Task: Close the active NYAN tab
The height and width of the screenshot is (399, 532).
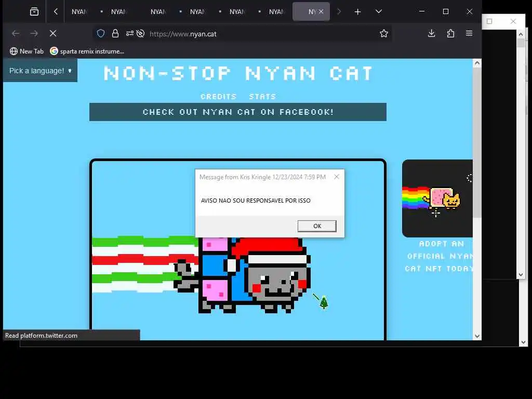Action: [321, 11]
